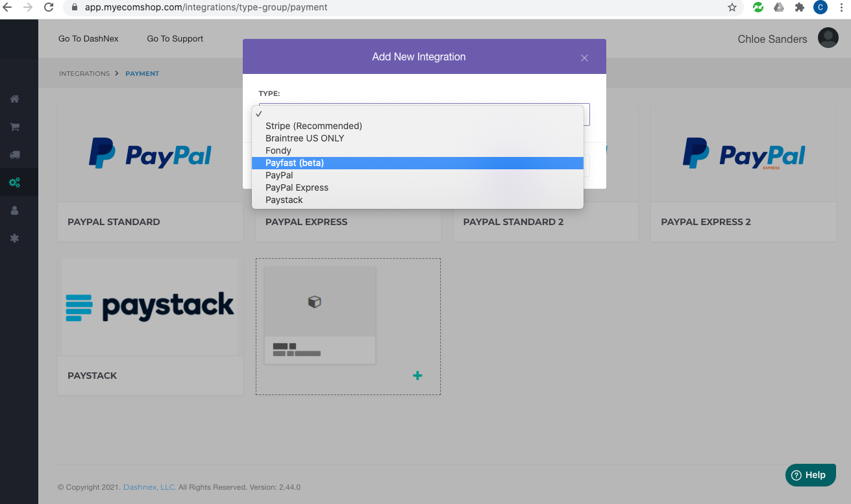The image size is (851, 504).
Task: Bookmark this page with star icon
Action: (732, 8)
